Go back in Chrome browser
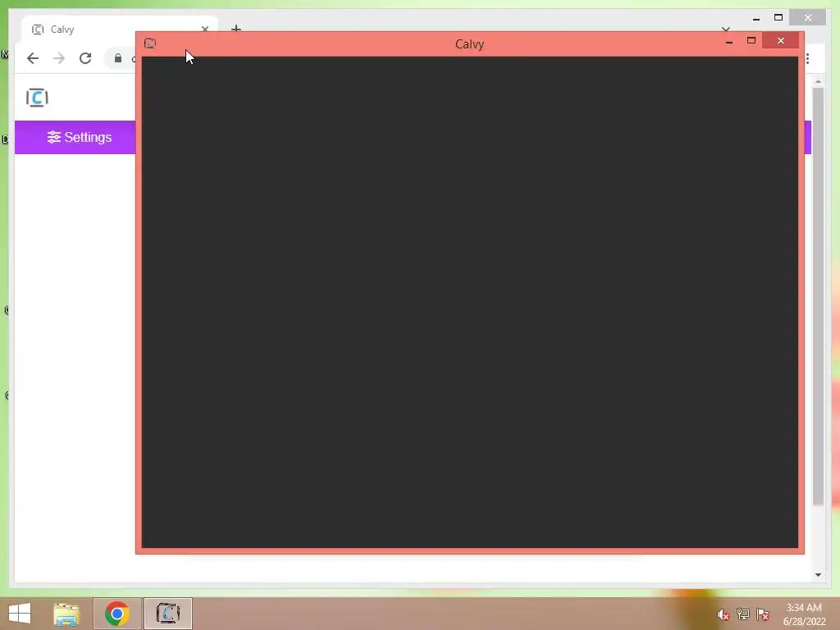The height and width of the screenshot is (630, 840). (33, 58)
